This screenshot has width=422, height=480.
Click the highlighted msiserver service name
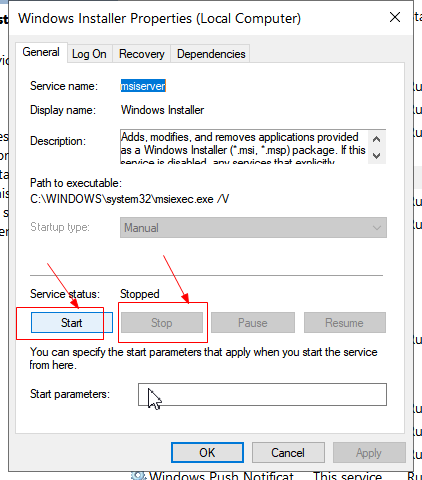coord(143,86)
